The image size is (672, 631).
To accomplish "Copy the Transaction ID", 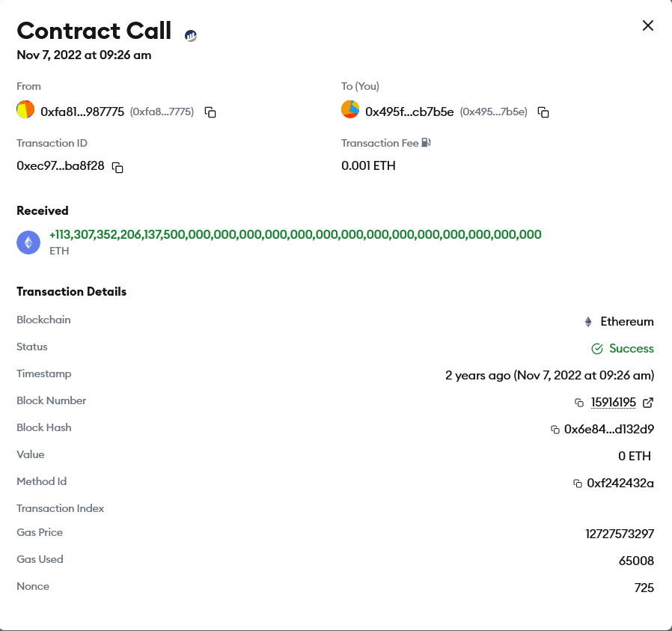I will (117, 168).
